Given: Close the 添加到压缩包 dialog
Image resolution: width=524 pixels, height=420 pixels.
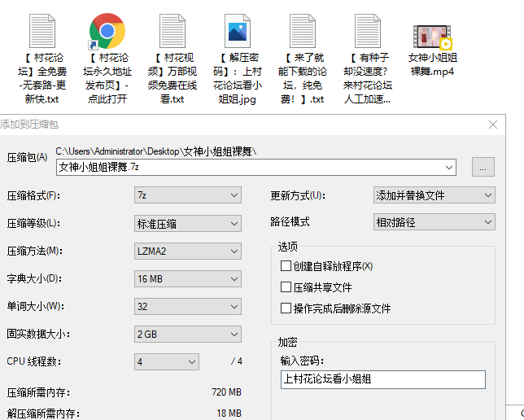Looking at the screenshot, I should (492, 125).
